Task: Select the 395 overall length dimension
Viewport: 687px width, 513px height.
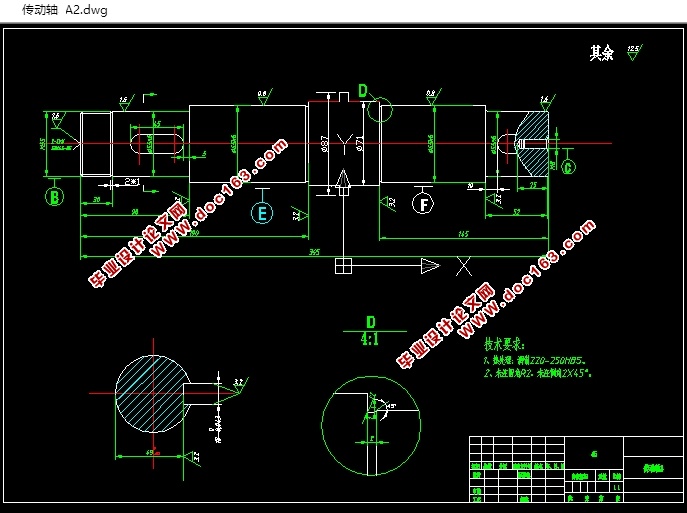Action: point(315,252)
